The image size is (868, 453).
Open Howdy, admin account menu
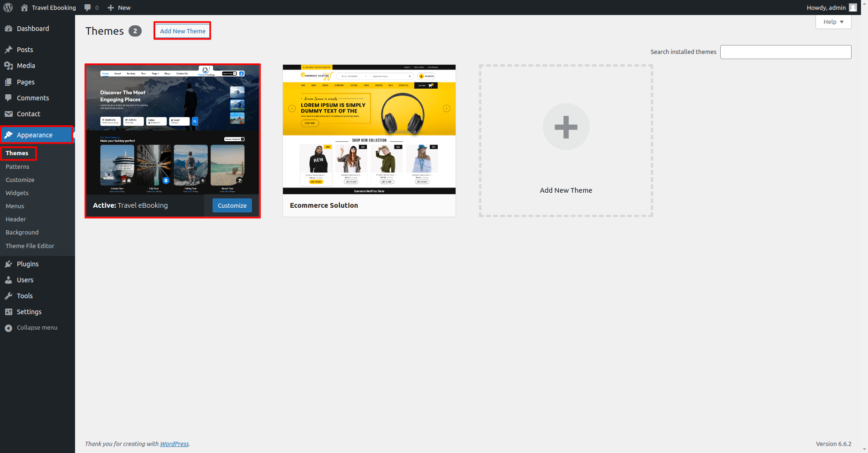point(826,8)
